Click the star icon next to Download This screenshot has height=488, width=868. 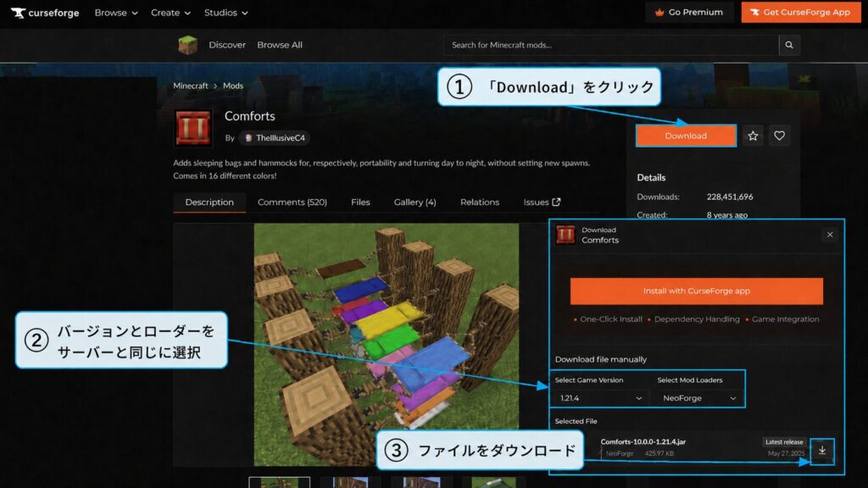(x=753, y=136)
